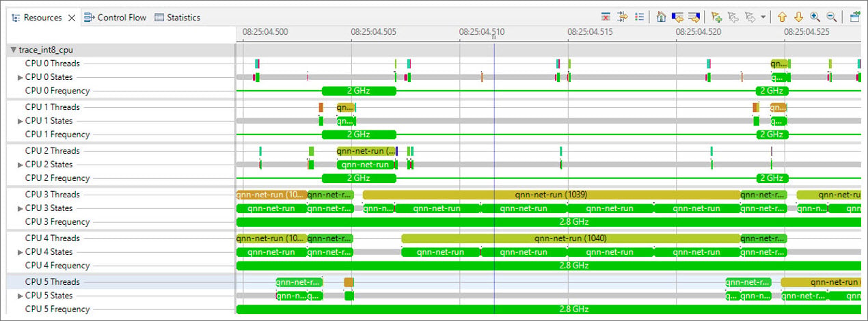Select the qnn-net-run (1040) thread bar
Screen dimensions: 868x321
[571, 238]
